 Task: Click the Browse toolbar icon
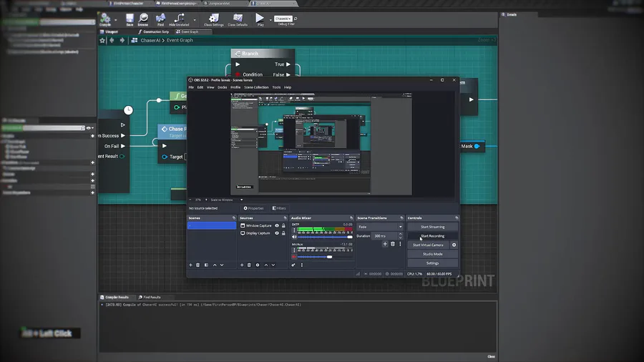click(x=143, y=19)
